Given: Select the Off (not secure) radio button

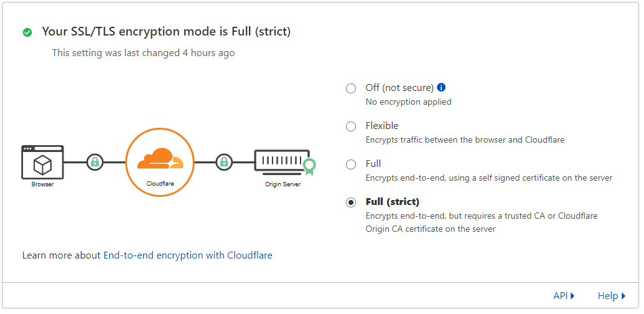Looking at the screenshot, I should pos(351,88).
